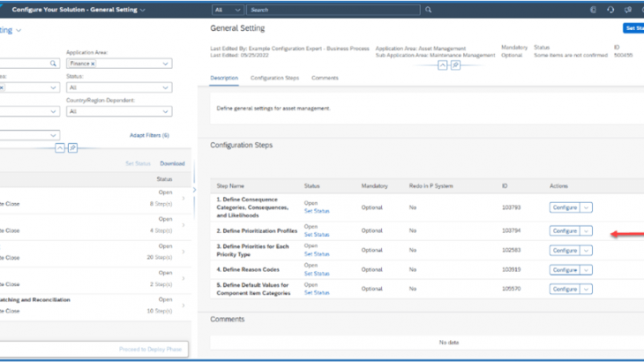Open Configure options for Priorities for Each Priority Type

tap(586, 250)
